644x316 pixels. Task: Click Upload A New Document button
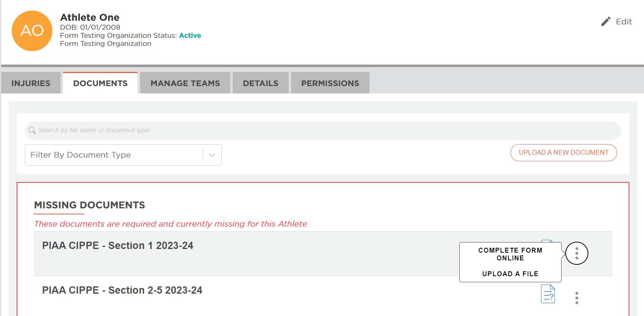tap(564, 153)
